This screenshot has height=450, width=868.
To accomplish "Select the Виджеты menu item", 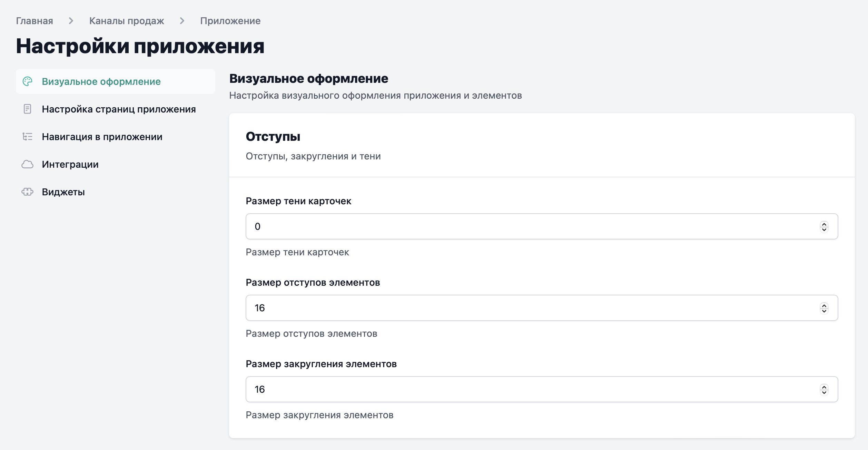I will click(x=63, y=192).
